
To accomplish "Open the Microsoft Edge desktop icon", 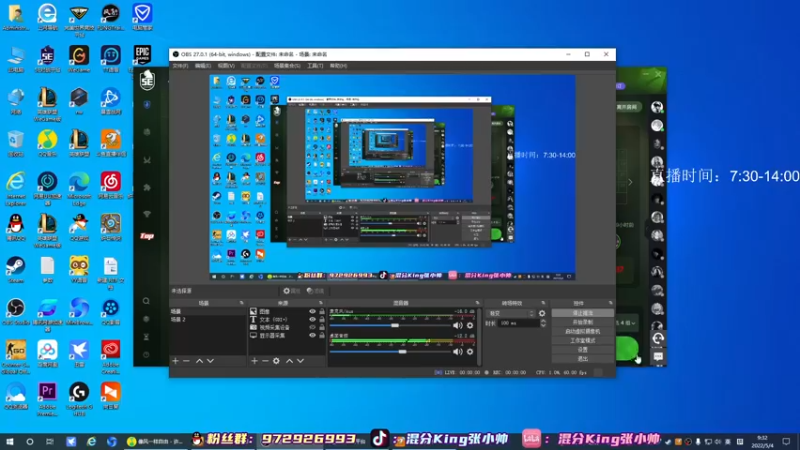I will pyautogui.click(x=79, y=186).
